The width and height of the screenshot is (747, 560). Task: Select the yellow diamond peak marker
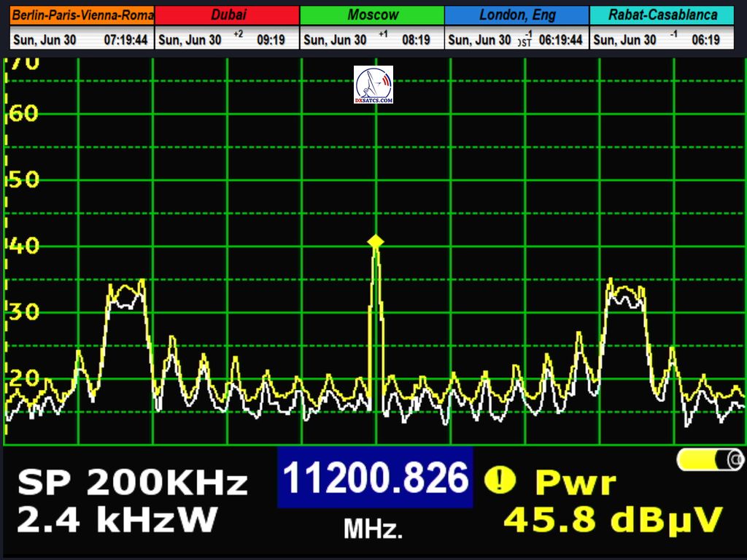click(375, 241)
